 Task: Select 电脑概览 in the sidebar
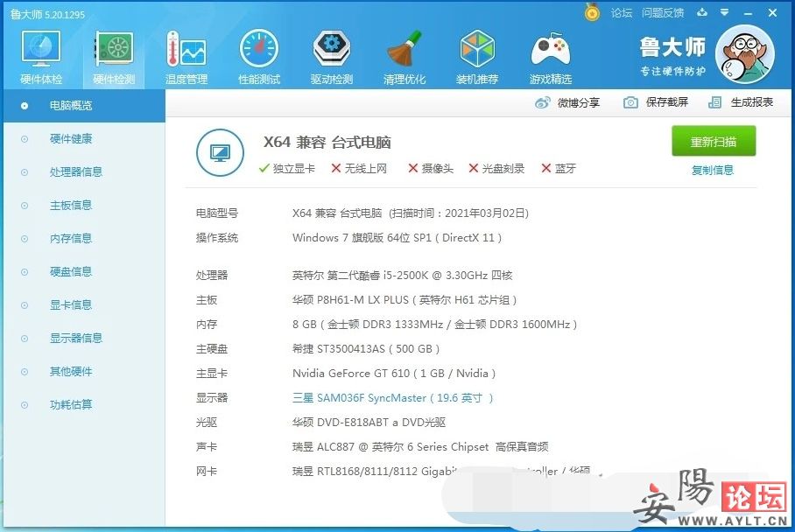[84, 106]
